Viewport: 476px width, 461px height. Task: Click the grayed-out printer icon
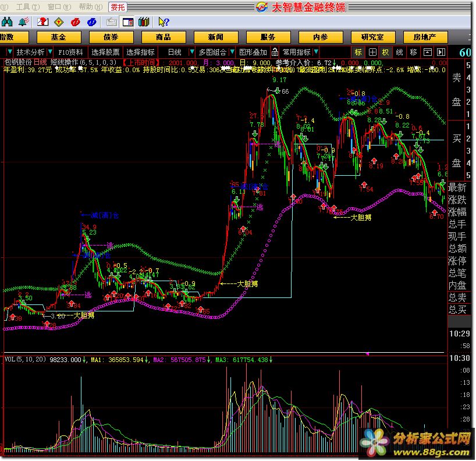(111, 22)
